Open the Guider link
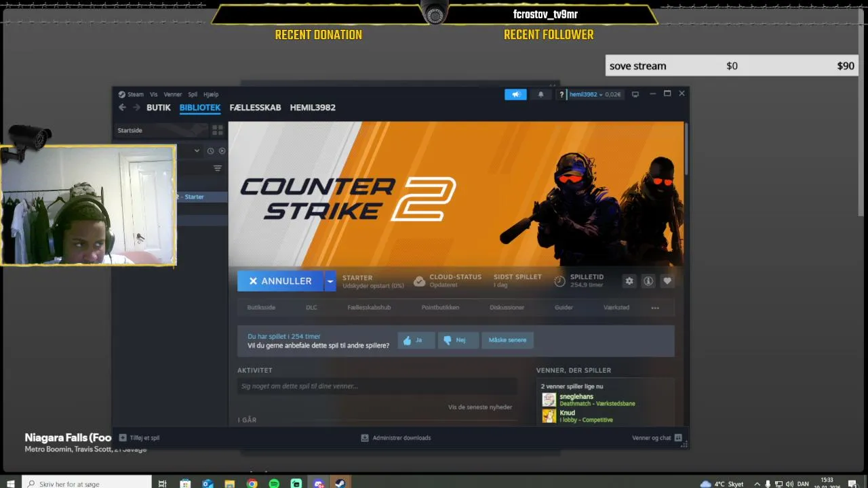The height and width of the screenshot is (488, 868). click(564, 307)
